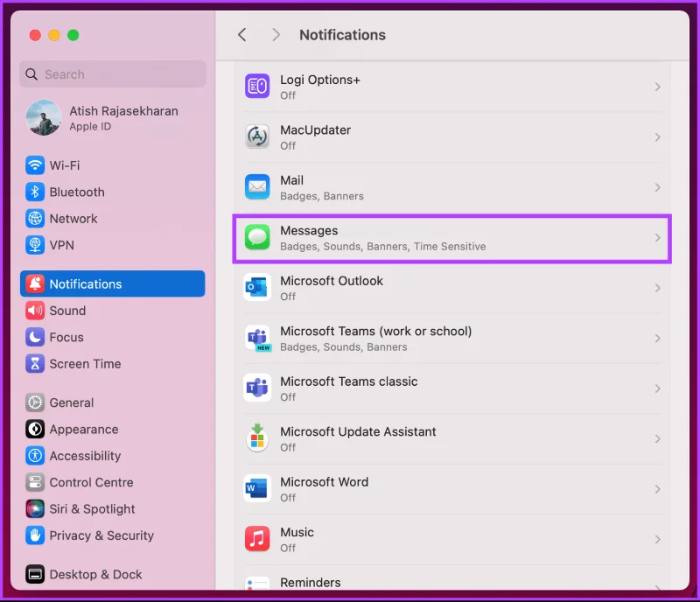This screenshot has height=602, width=700.
Task: Select Sound in the sidebar
Action: [x=113, y=311]
